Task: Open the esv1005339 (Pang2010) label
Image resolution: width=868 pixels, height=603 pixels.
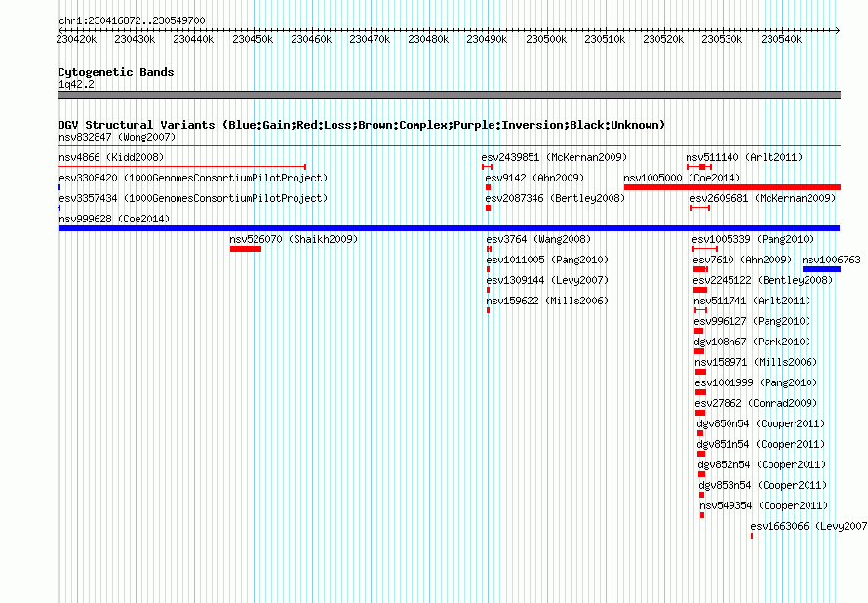Action: (x=754, y=239)
